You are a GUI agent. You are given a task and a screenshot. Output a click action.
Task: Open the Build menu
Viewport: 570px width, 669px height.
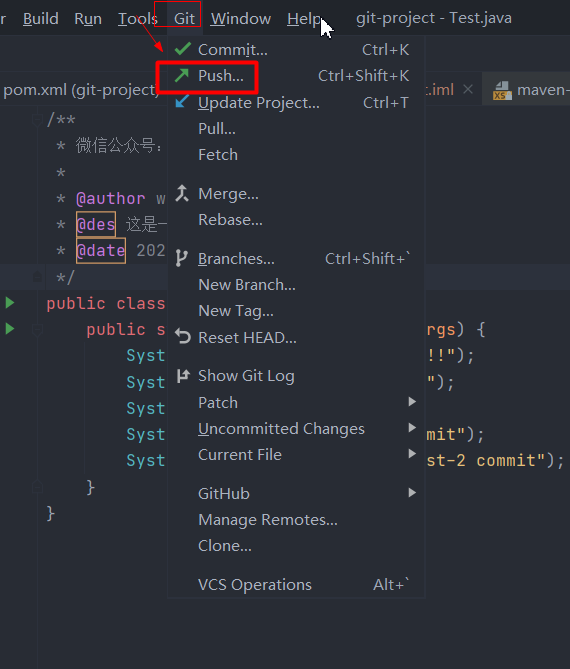[x=41, y=18]
